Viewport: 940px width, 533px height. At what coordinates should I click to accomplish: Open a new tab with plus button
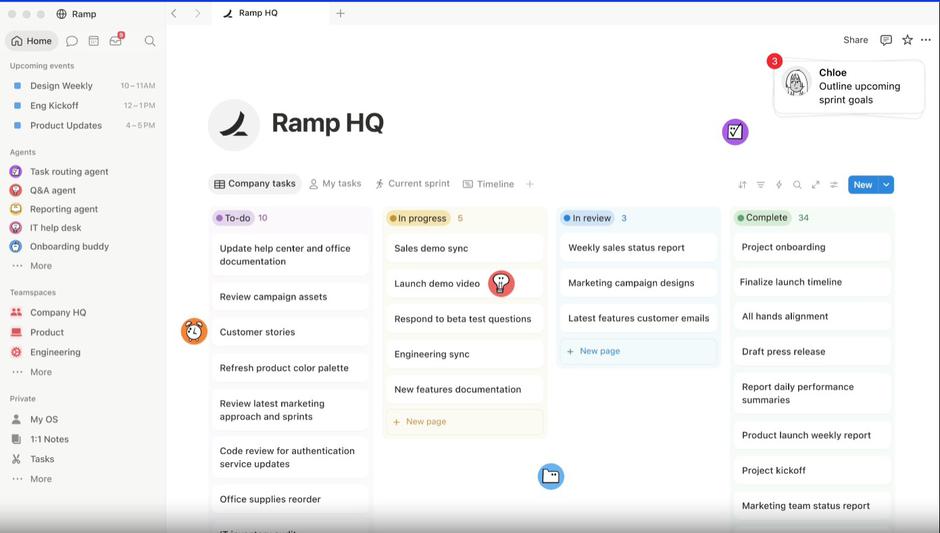pyautogui.click(x=340, y=13)
